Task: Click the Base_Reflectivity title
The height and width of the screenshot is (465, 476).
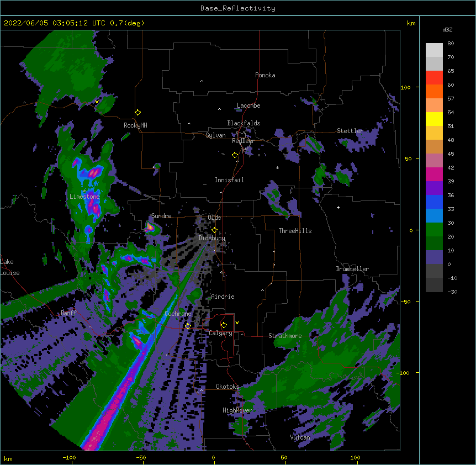Action: click(238, 8)
